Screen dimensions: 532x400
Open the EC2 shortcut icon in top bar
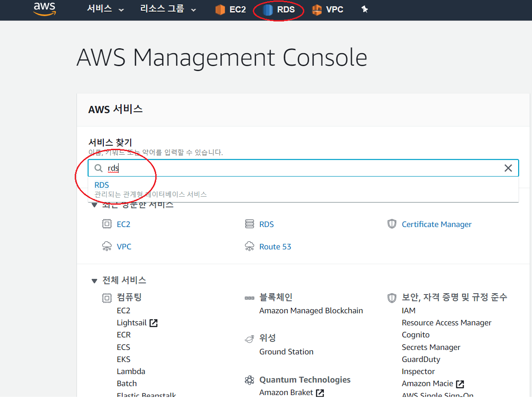(x=220, y=9)
